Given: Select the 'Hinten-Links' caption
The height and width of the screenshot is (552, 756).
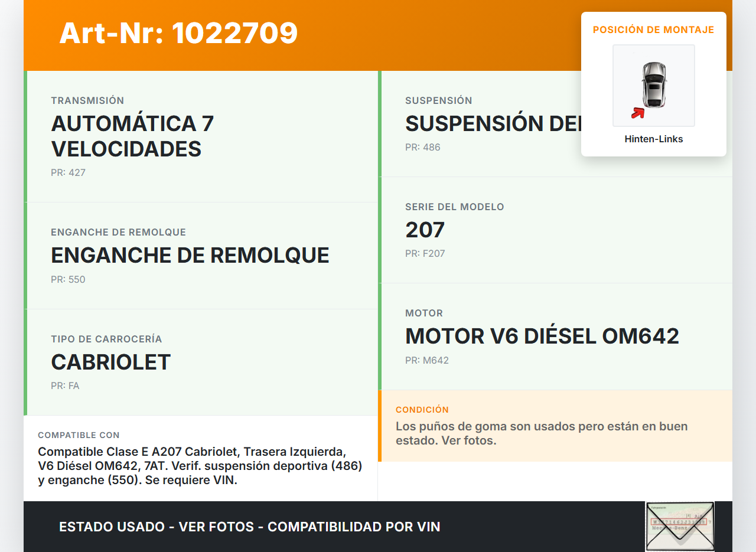Looking at the screenshot, I should (654, 139).
